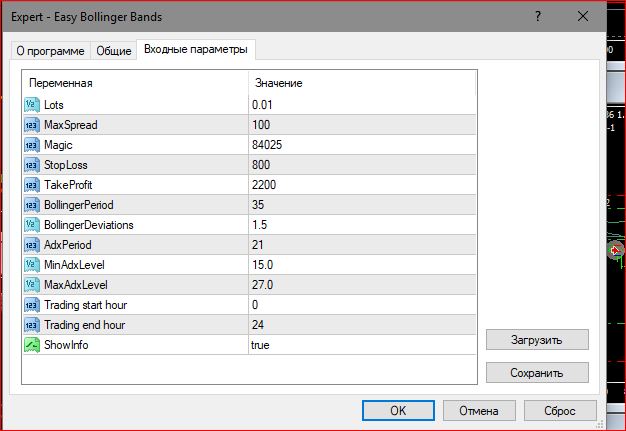
Task: Click the integer icon beside MaxSpread
Action: tap(32, 125)
